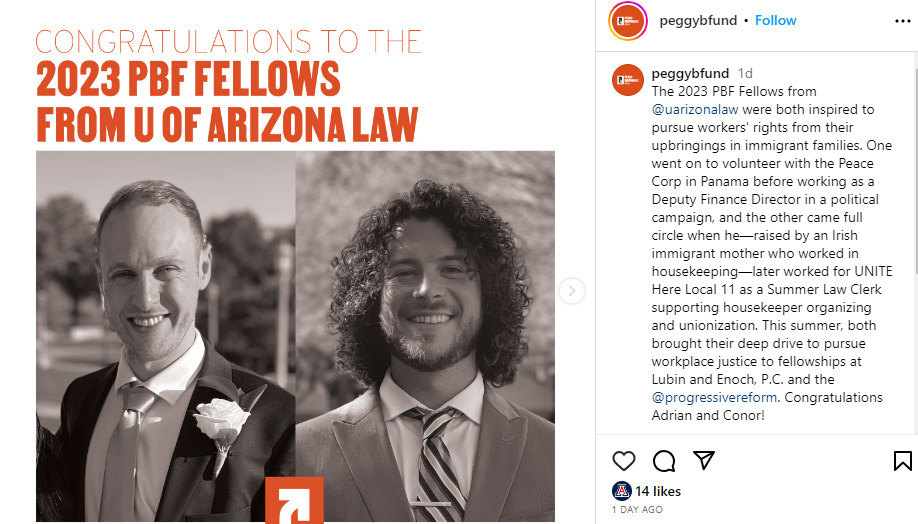
Task: Click the Arizona liker avatar by likes
Action: click(621, 491)
